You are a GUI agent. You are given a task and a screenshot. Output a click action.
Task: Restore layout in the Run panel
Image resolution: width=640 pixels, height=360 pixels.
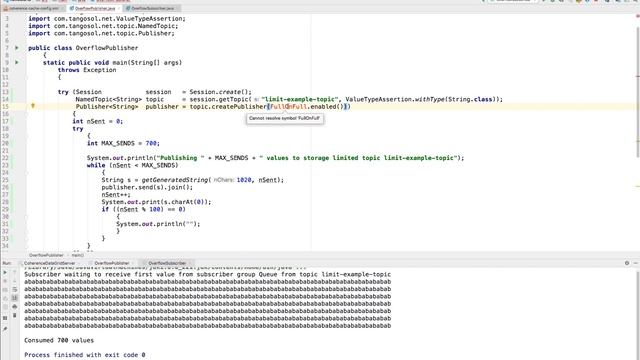5,318
